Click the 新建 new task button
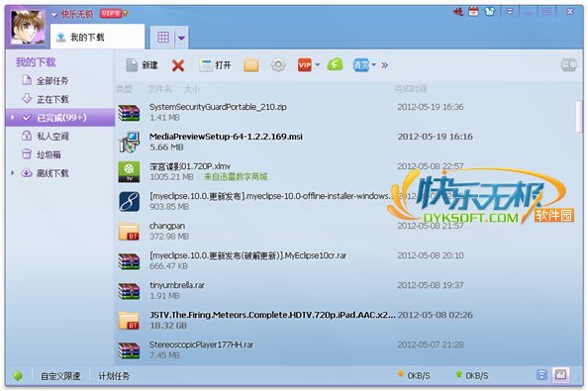588x391 pixels. [142, 65]
